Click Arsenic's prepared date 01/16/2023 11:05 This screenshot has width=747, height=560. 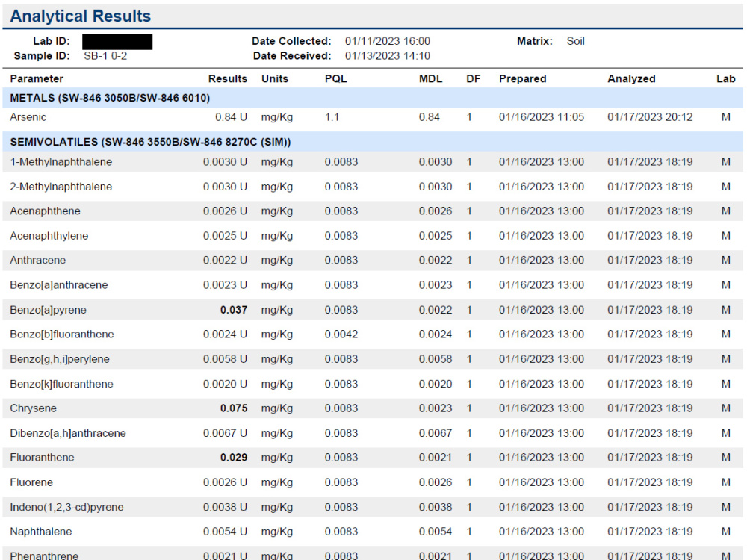pyautogui.click(x=541, y=117)
